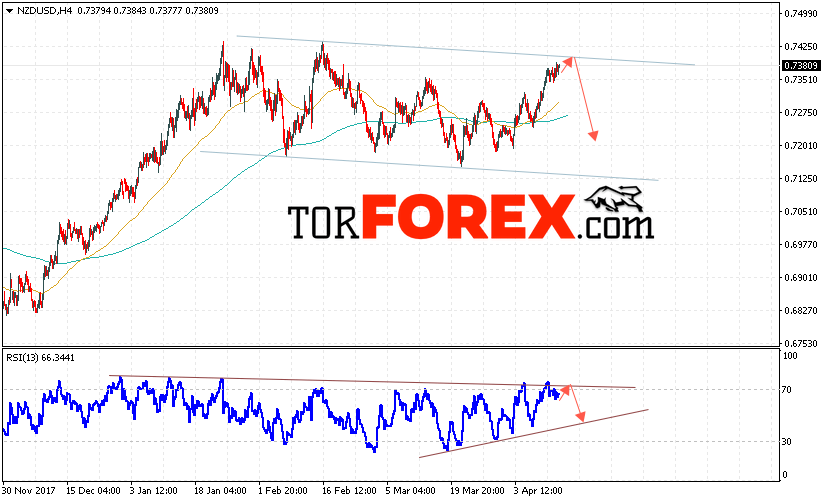Image resolution: width=822 pixels, height=502 pixels.
Task: Select the 15 Dec 04:00 time label
Action: [93, 491]
